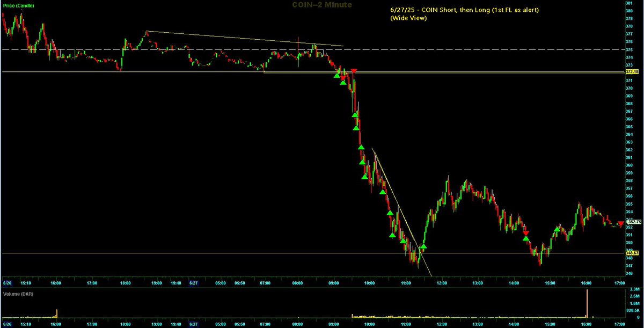Click the Price (Candle) panel label
The width and height of the screenshot is (644, 328).
(18, 5)
